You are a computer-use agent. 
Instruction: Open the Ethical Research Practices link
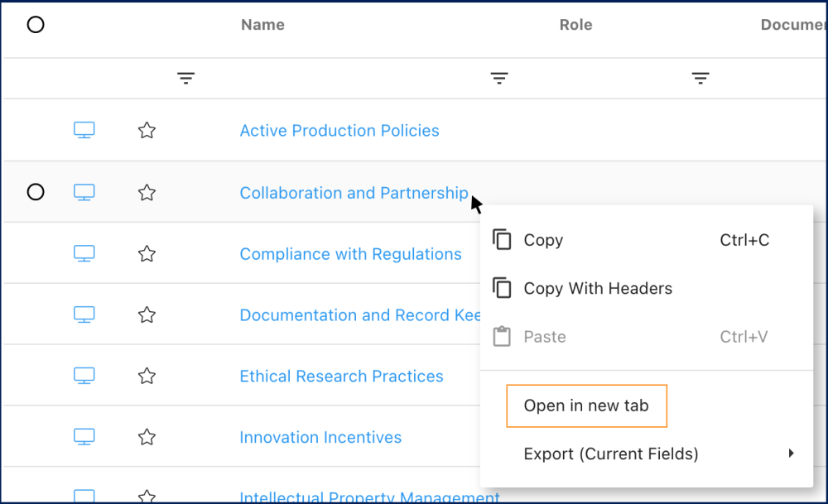[x=341, y=377]
